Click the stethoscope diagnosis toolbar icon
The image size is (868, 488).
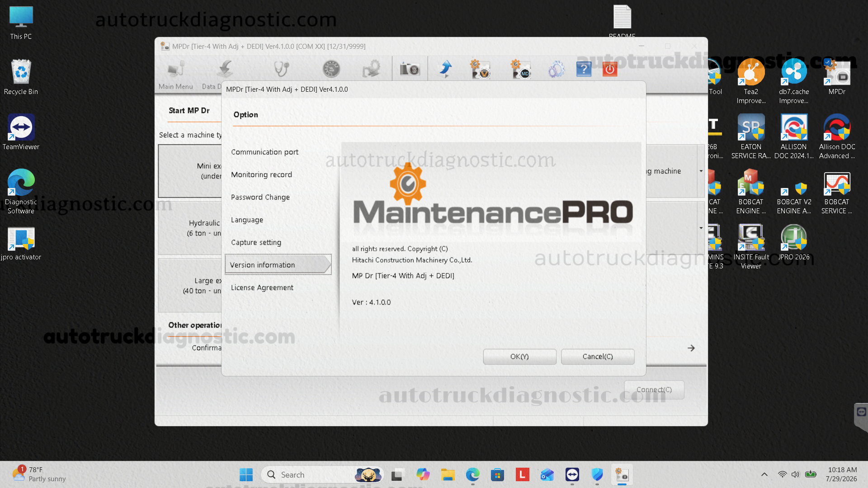click(x=281, y=69)
